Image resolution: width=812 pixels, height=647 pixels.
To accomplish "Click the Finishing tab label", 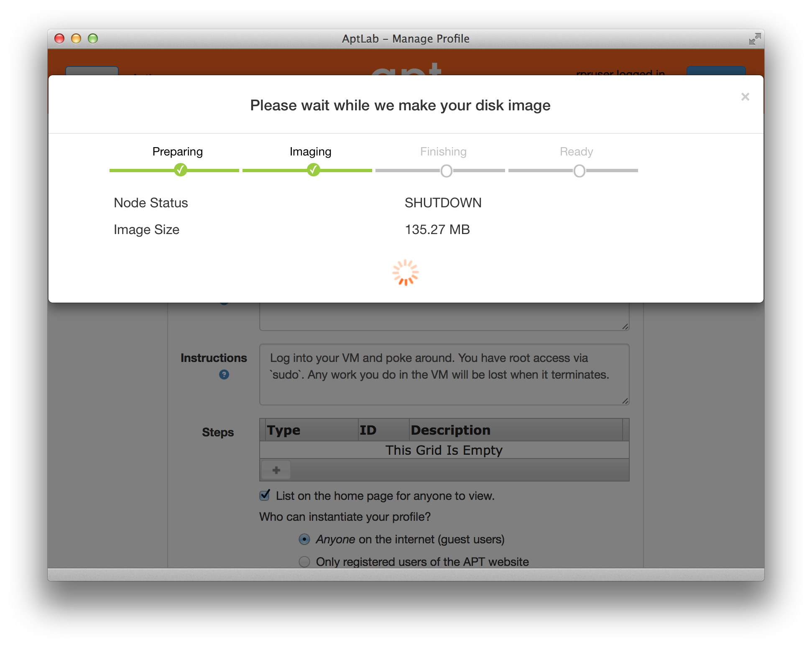I will pyautogui.click(x=443, y=151).
